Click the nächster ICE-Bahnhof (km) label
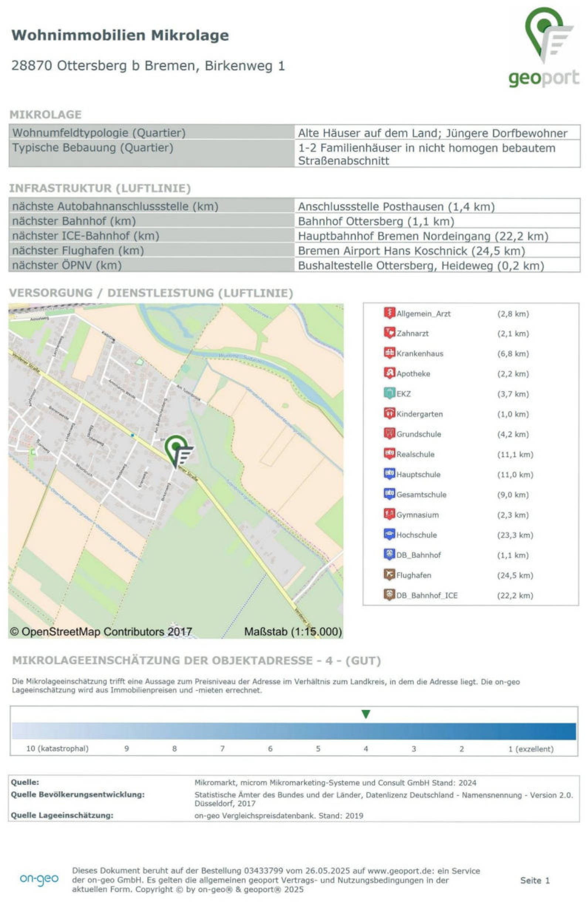This screenshot has height=906, width=588. (x=86, y=235)
